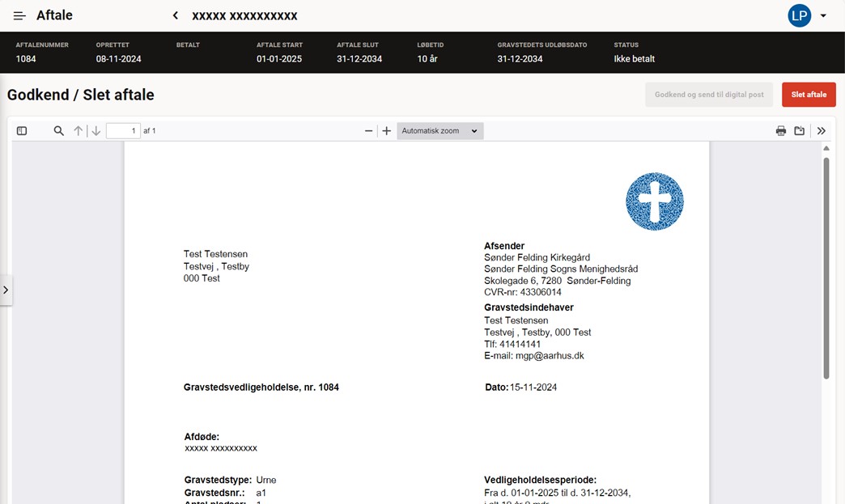Click the blue cross church logo
The image size is (845, 504).
[655, 201]
